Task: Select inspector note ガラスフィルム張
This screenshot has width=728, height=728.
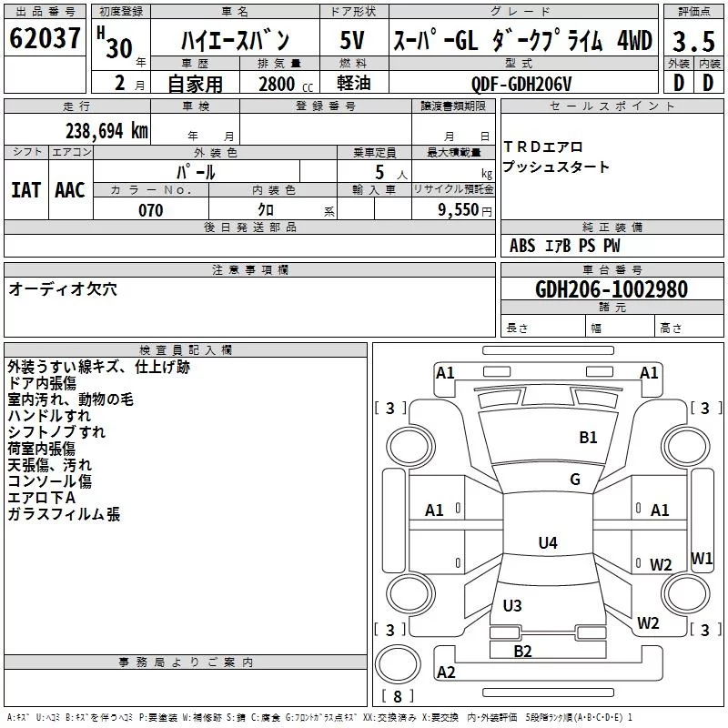Action: 64,514
